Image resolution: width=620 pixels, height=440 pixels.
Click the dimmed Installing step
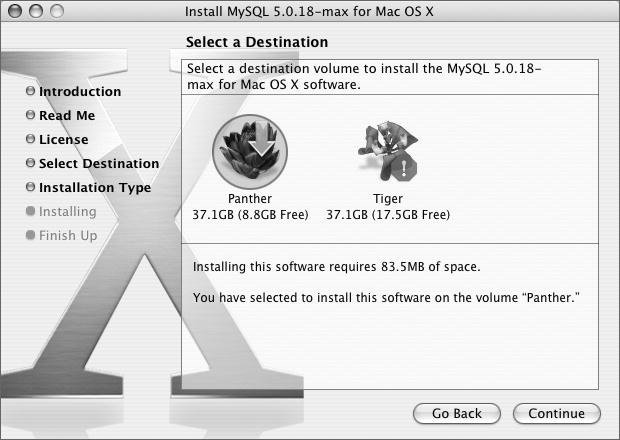[68, 212]
